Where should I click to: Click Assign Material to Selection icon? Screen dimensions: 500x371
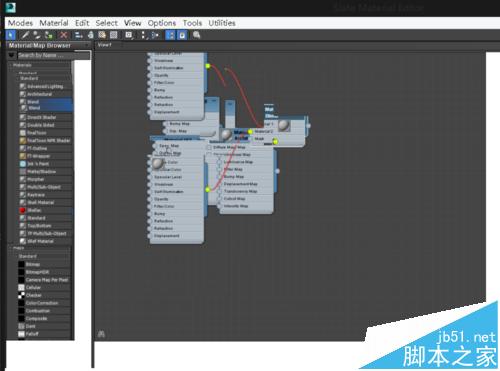pyautogui.click(x=49, y=35)
